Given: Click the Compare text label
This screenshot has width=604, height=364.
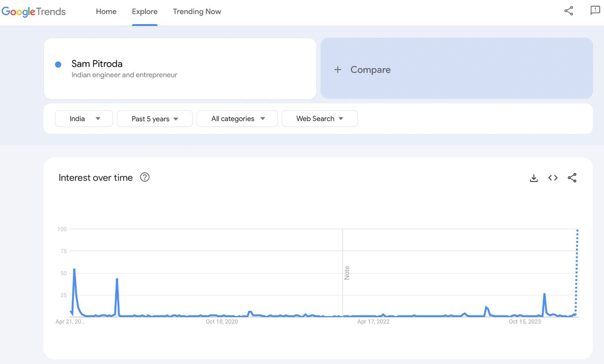Looking at the screenshot, I should coord(370,70).
